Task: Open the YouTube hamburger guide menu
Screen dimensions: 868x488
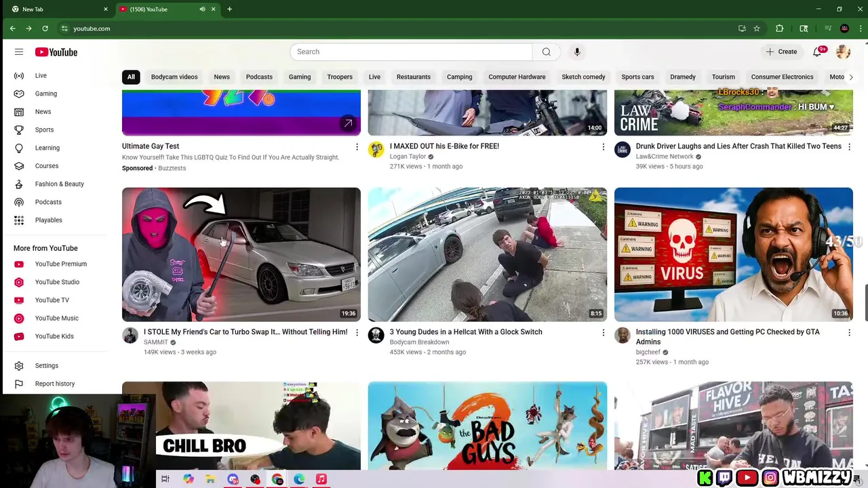Action: coord(19,52)
